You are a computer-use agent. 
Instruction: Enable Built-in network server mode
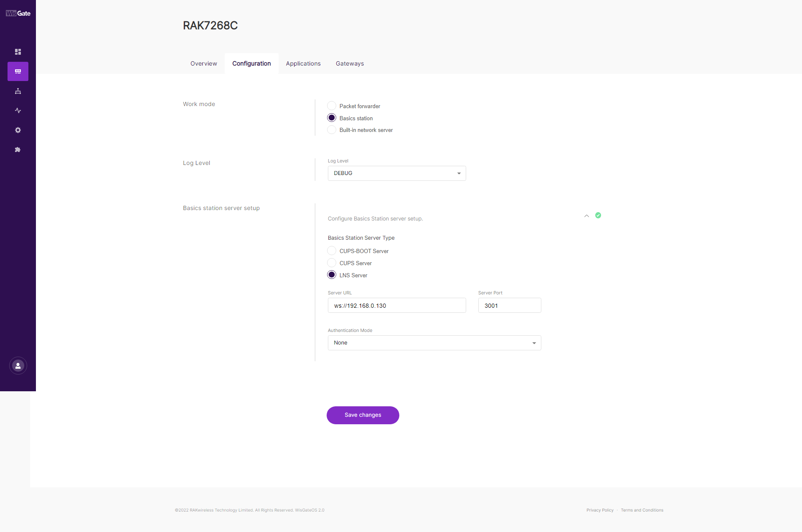[332, 129]
